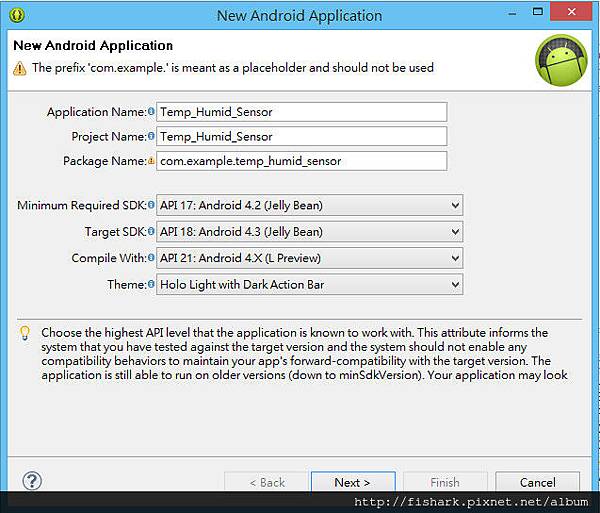
Task: Open the Theme dropdown
Action: pos(310,284)
